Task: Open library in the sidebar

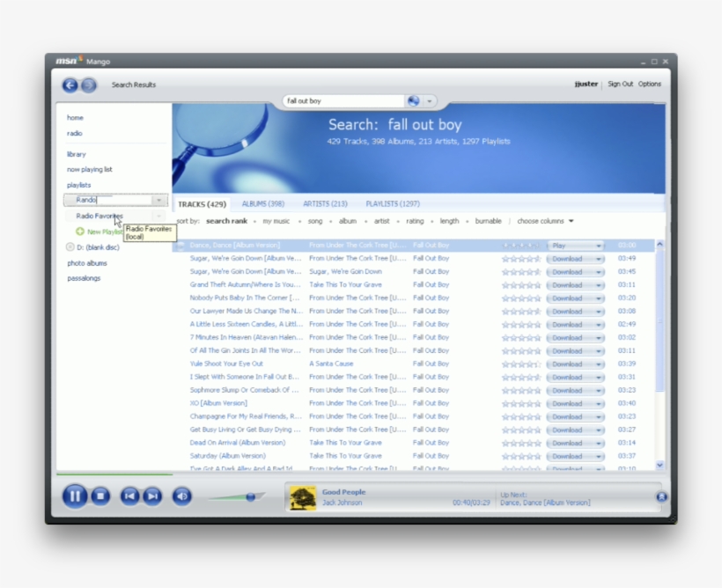Action: tap(77, 154)
